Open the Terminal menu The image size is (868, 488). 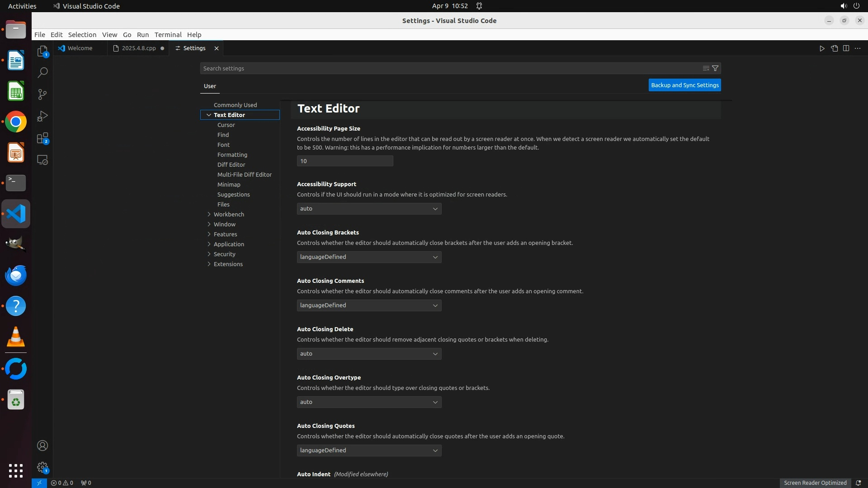point(168,35)
